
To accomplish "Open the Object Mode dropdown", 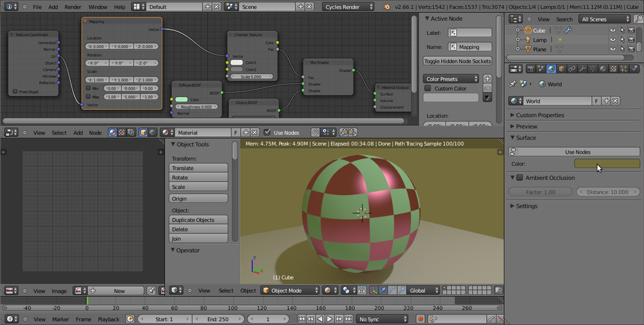I will [x=290, y=290].
